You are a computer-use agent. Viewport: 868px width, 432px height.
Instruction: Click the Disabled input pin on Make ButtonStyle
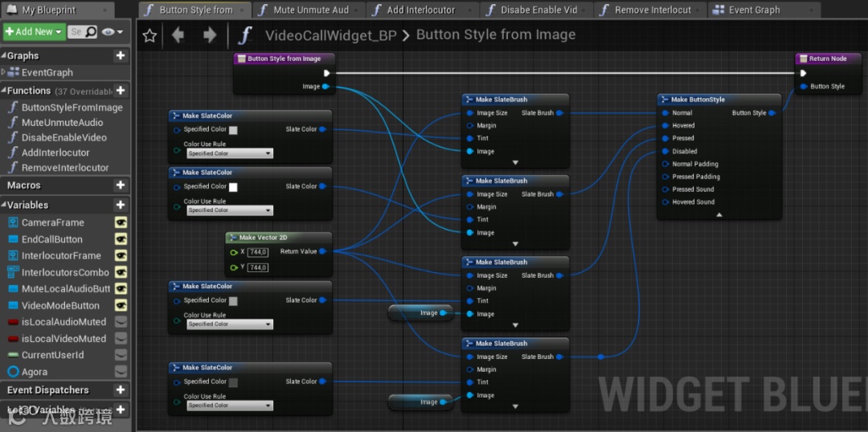coord(665,151)
